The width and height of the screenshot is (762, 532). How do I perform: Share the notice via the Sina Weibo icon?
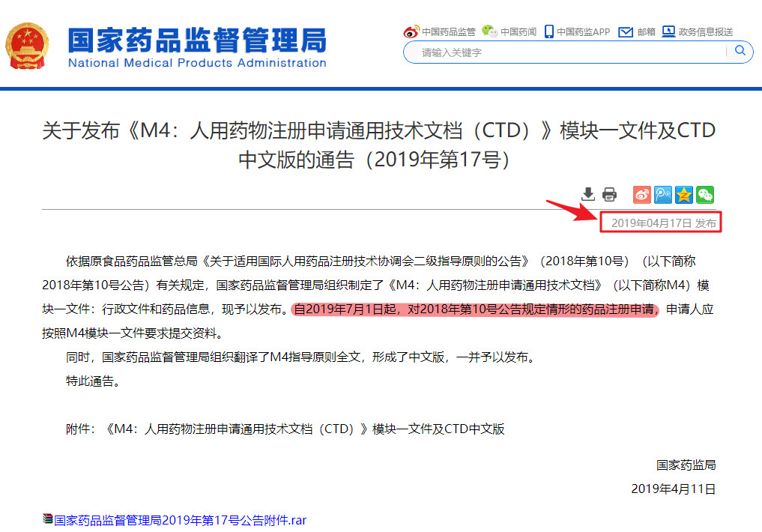[x=641, y=194]
